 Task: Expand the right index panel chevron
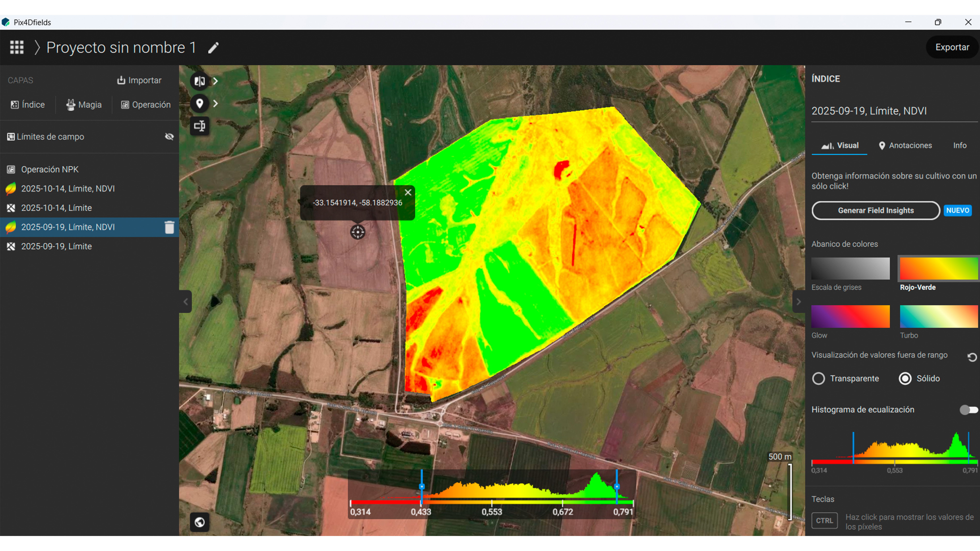(x=798, y=302)
